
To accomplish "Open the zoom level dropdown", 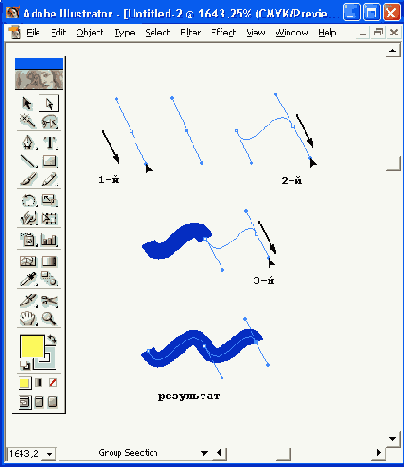I will [49, 454].
